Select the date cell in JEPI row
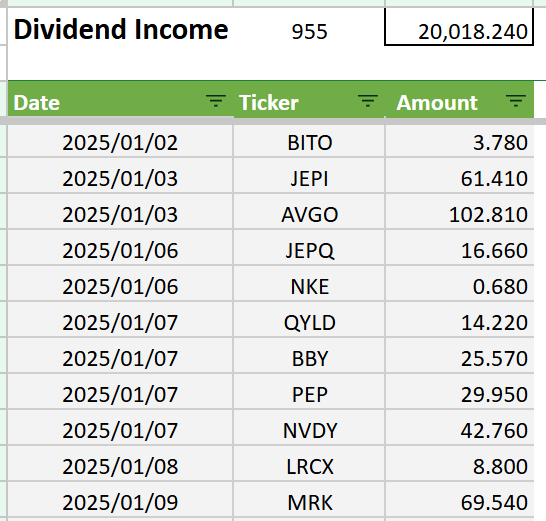 click(120, 175)
